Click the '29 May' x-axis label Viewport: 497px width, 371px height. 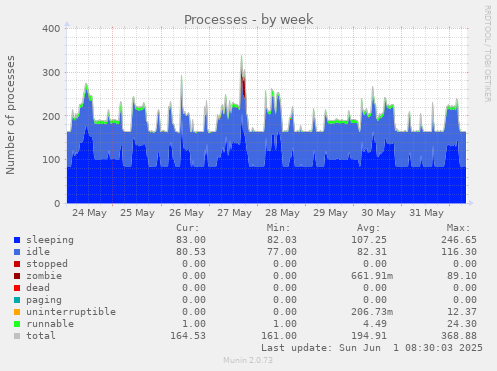pyautogui.click(x=330, y=213)
